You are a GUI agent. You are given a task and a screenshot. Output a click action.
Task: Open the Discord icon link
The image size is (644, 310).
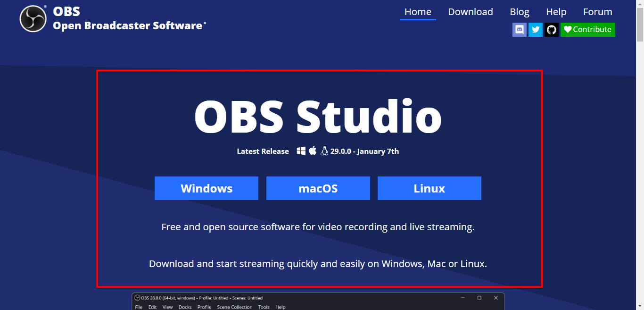[520, 29]
